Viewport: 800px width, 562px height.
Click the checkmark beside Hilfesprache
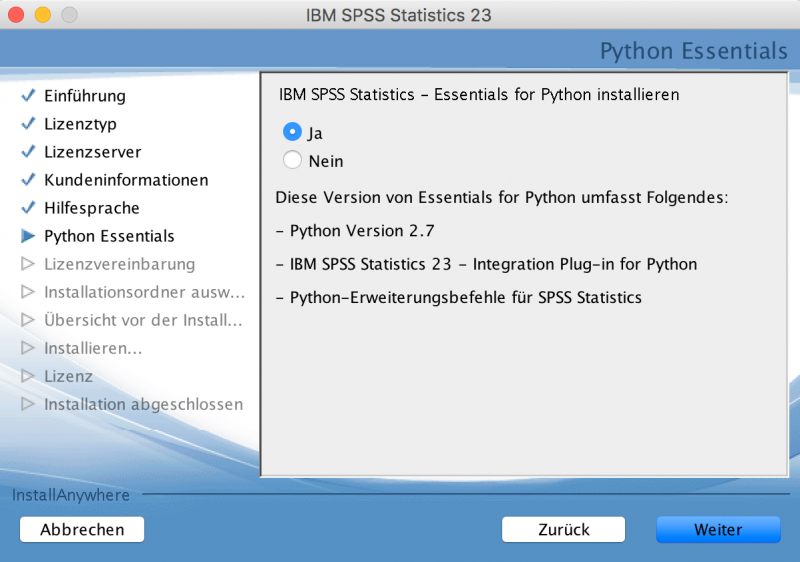(x=28, y=208)
